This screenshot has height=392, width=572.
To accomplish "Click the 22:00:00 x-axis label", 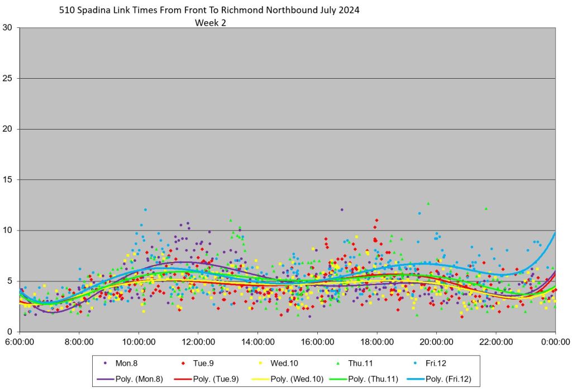I will tap(495, 341).
